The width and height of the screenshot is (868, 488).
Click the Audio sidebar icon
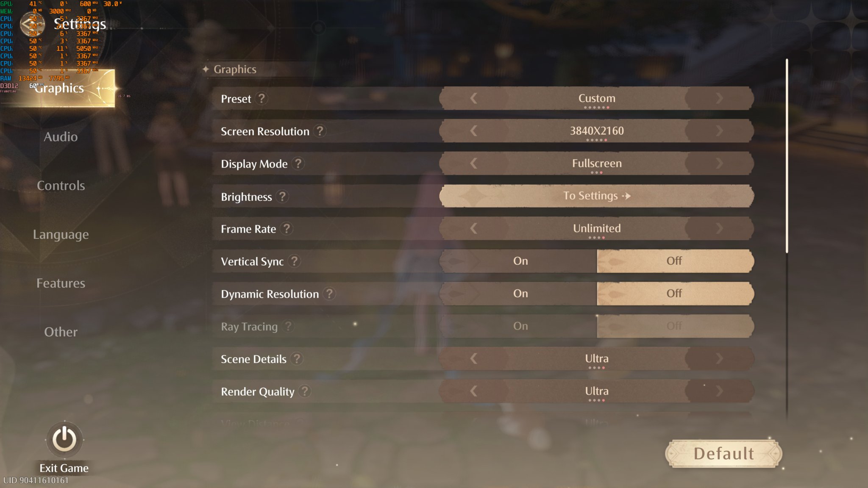tap(60, 136)
